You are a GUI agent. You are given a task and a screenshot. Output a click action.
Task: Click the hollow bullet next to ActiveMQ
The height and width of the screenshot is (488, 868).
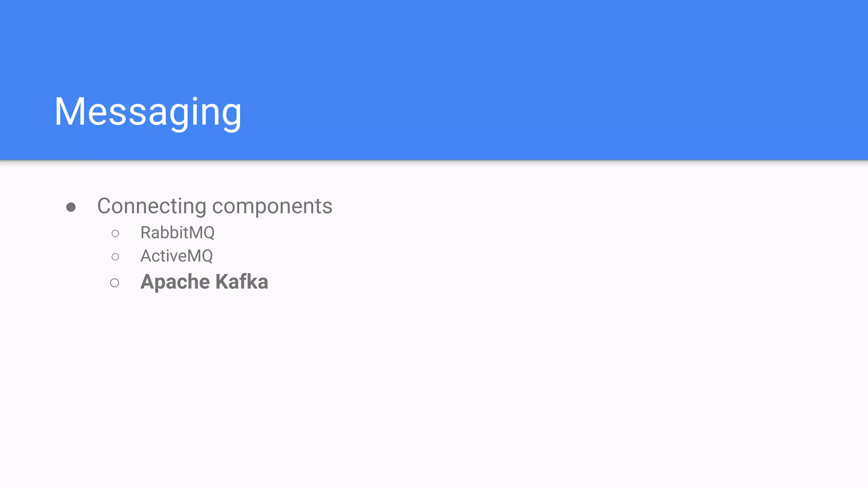coord(115,257)
